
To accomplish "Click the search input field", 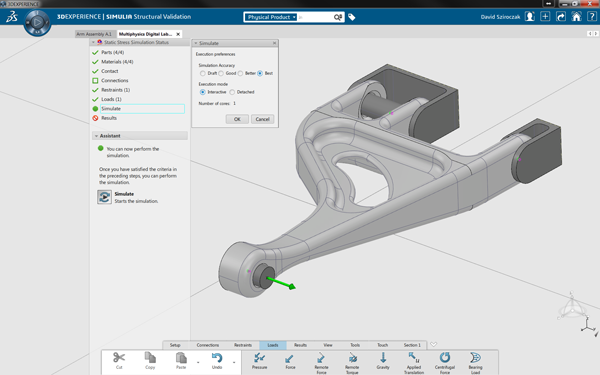I will (x=315, y=17).
